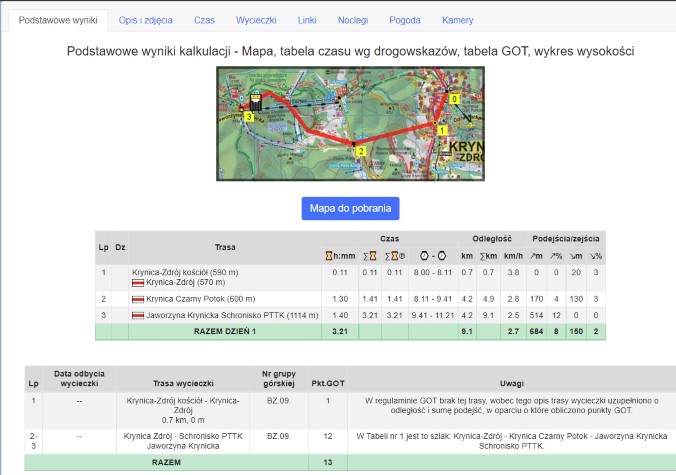Click the hourglass h:mm column header
This screenshot has height=475, width=676.
coord(340,256)
